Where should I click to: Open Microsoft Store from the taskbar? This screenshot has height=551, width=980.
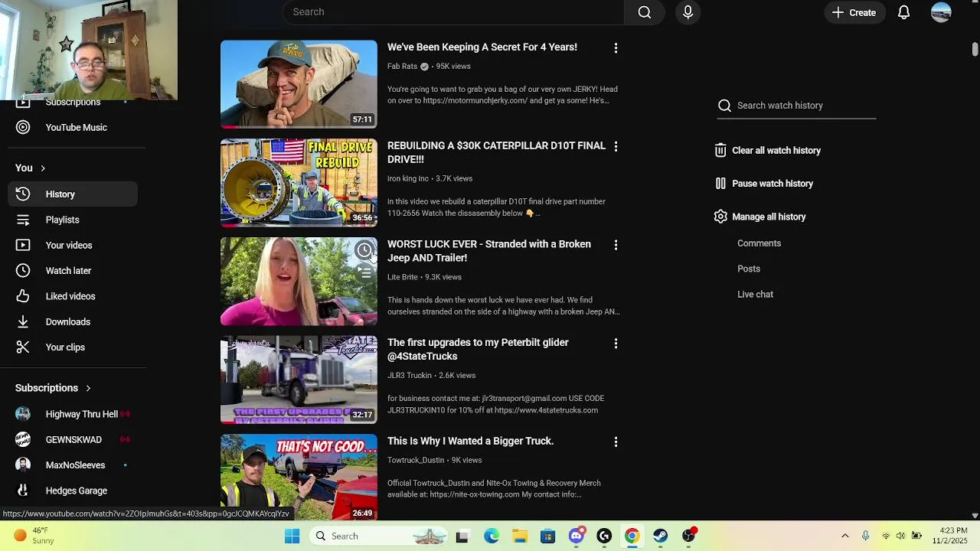[547, 536]
